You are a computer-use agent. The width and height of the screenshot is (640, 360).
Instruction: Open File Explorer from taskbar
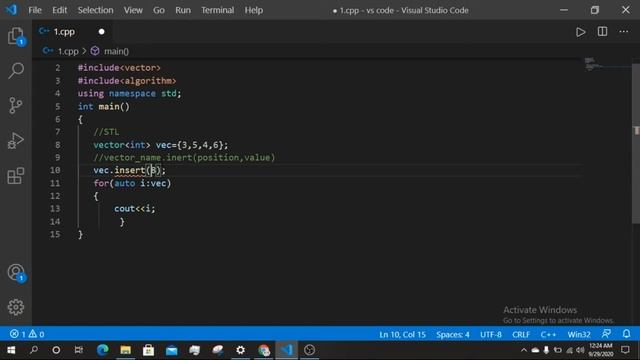[x=125, y=350]
